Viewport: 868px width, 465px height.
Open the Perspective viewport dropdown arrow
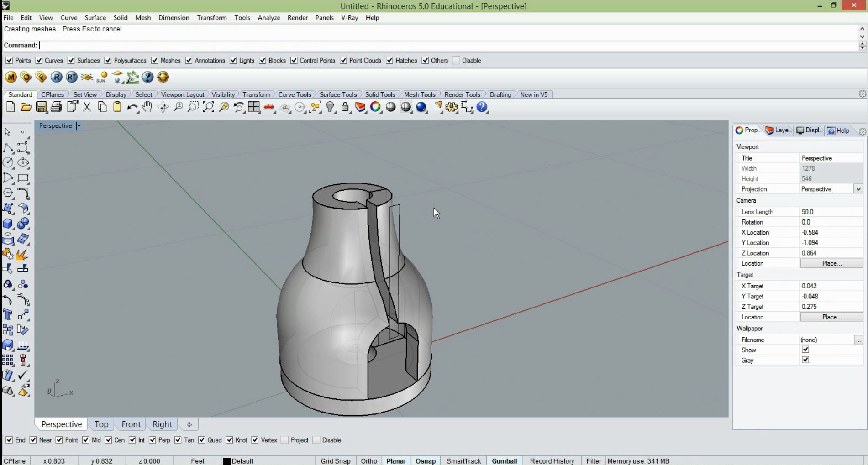click(79, 125)
